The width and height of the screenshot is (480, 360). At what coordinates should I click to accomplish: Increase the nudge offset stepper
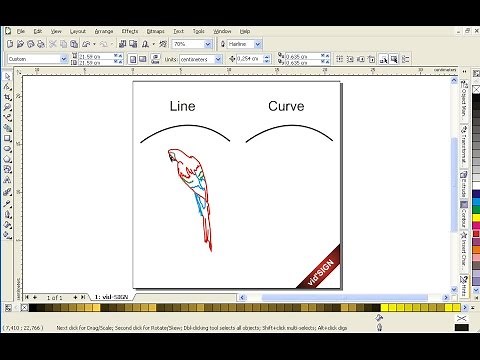[x=267, y=57]
